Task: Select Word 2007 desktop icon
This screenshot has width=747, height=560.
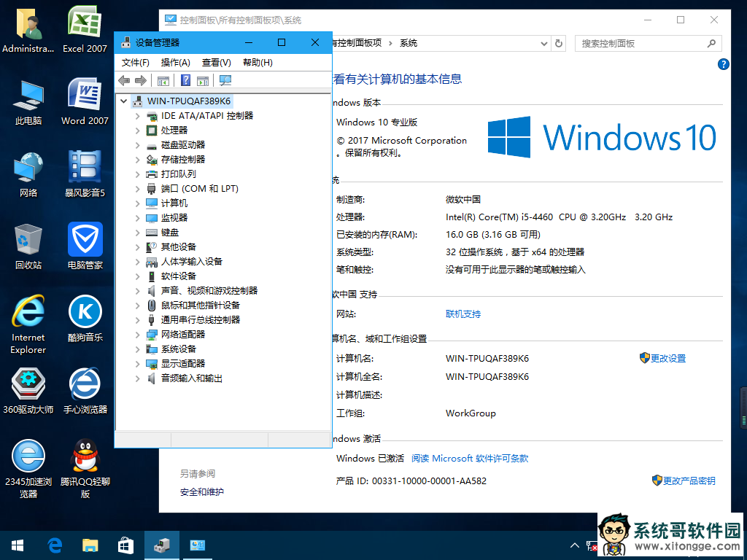Action: 85,101
